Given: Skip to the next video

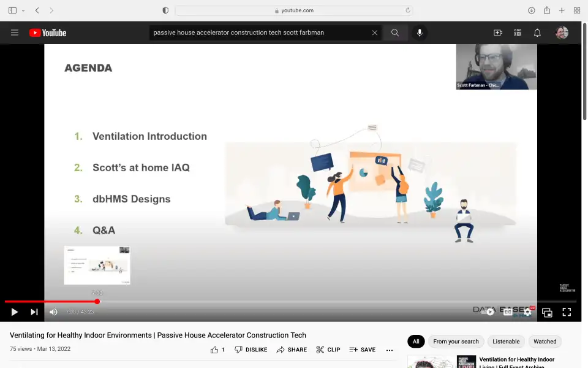Looking at the screenshot, I should 34,312.
